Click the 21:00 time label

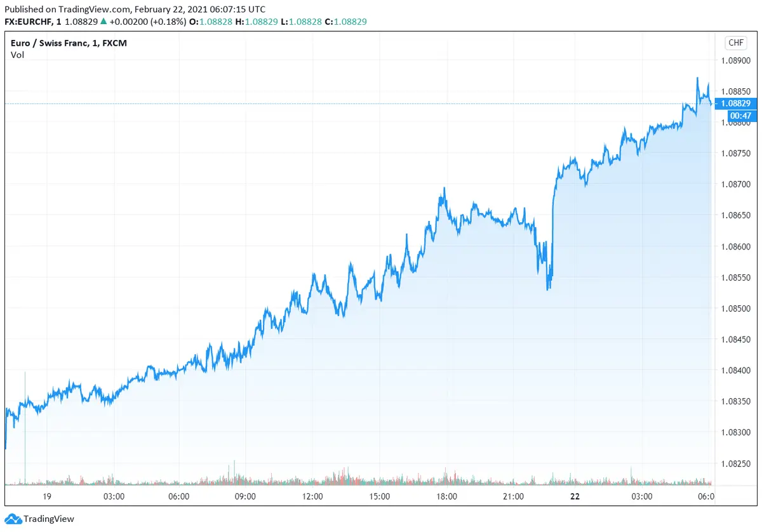pos(513,496)
